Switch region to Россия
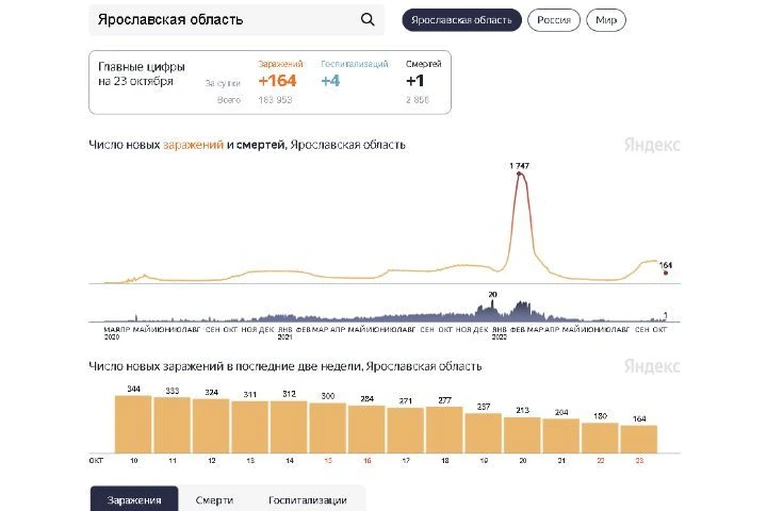Image resolution: width=767 pixels, height=511 pixels. (x=554, y=20)
